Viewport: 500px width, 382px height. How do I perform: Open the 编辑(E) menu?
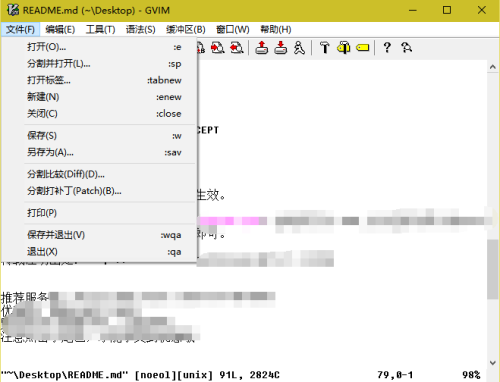tap(60, 29)
